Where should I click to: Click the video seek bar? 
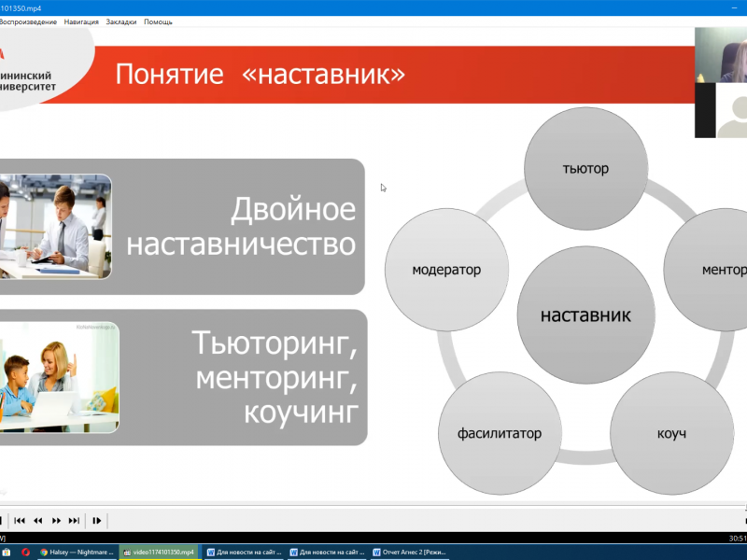[x=373, y=505]
